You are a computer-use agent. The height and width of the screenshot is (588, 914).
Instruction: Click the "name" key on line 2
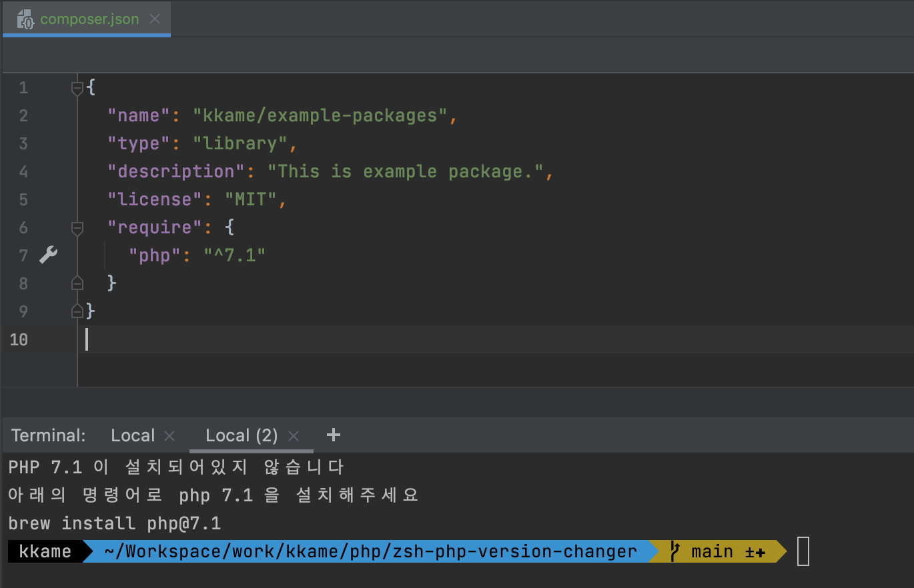click(x=139, y=115)
